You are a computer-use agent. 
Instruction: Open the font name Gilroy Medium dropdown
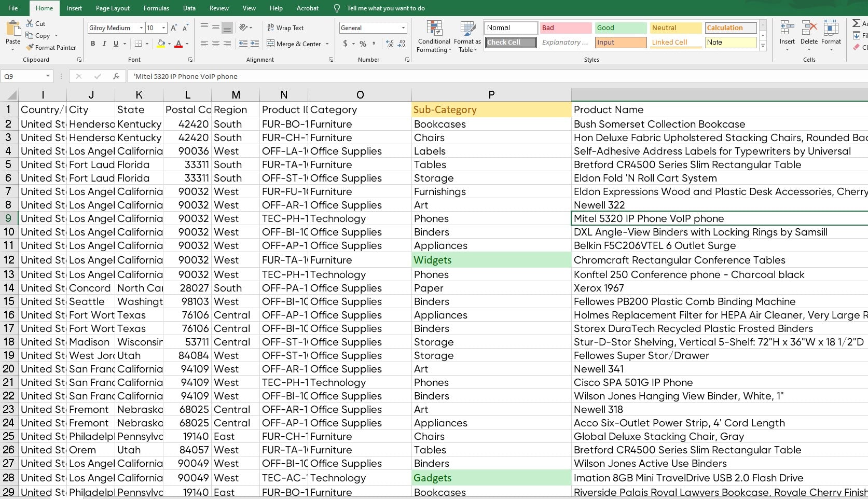click(141, 27)
